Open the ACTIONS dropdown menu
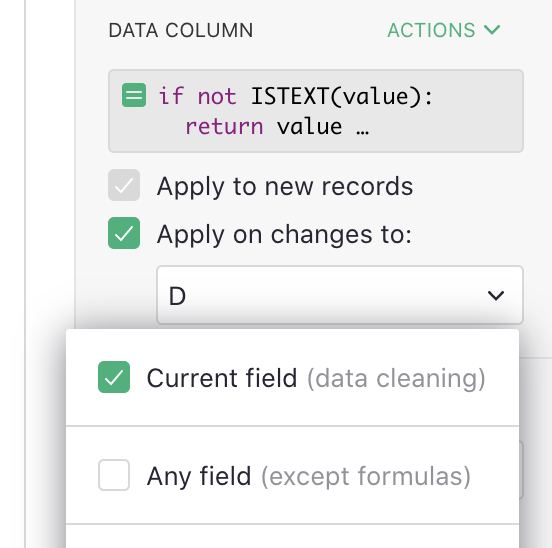 click(x=444, y=30)
